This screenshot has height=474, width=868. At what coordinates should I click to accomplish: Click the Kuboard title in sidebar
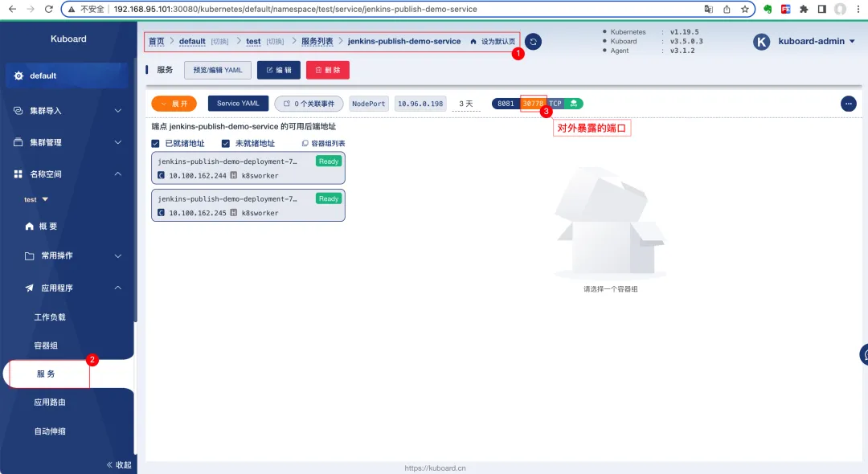tap(68, 39)
